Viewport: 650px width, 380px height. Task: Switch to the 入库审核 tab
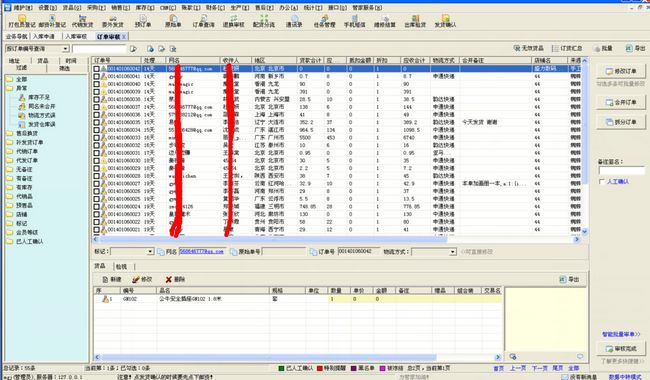[76, 36]
